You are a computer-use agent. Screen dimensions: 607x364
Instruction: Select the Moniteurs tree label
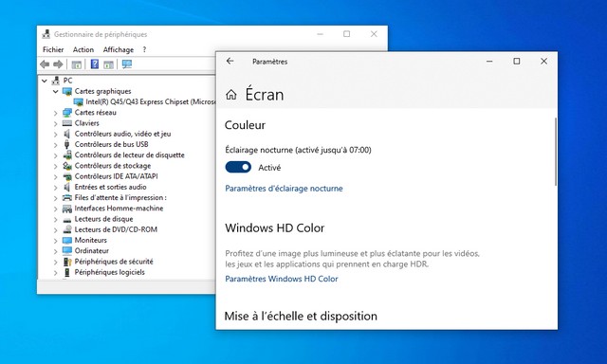91,240
